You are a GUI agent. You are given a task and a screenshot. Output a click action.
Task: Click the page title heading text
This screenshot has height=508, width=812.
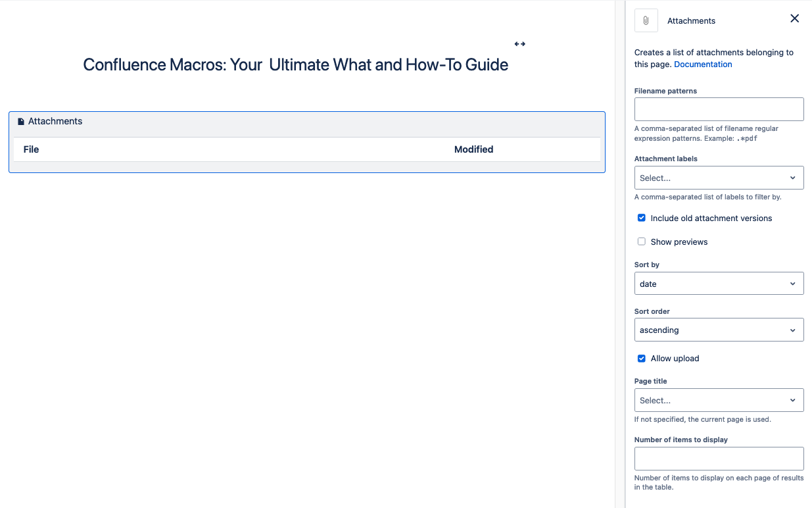(x=295, y=64)
